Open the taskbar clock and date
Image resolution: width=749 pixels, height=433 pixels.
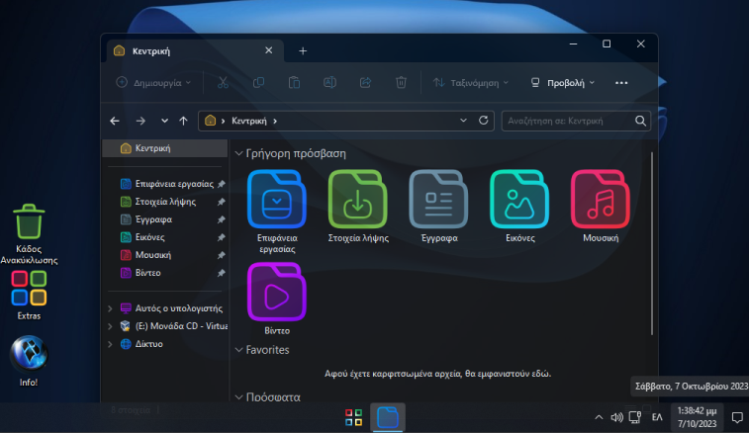click(697, 417)
